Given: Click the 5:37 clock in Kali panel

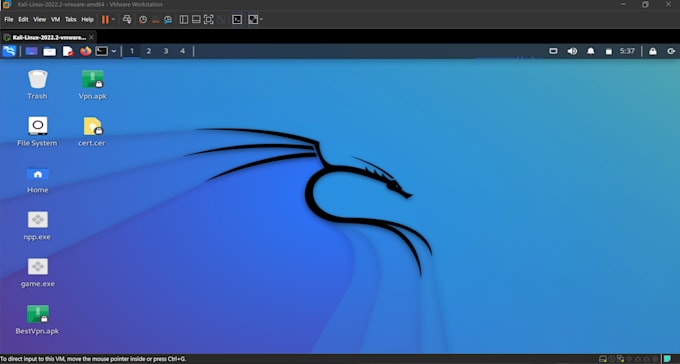Looking at the screenshot, I should [627, 51].
